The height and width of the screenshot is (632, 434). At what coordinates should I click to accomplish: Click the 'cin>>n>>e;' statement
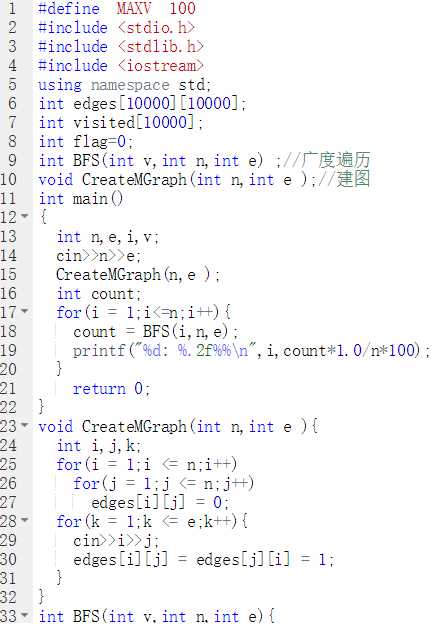pos(99,256)
